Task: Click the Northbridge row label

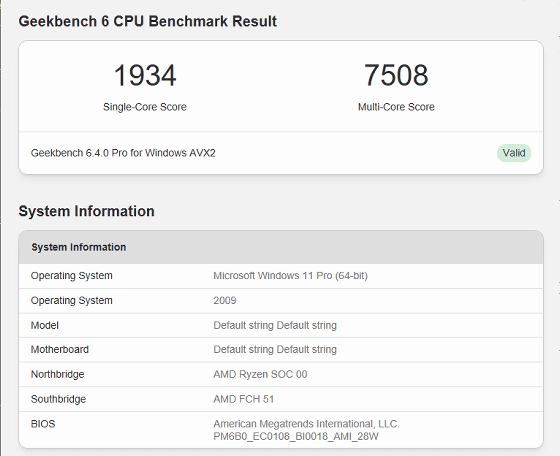Action: pyautogui.click(x=58, y=374)
